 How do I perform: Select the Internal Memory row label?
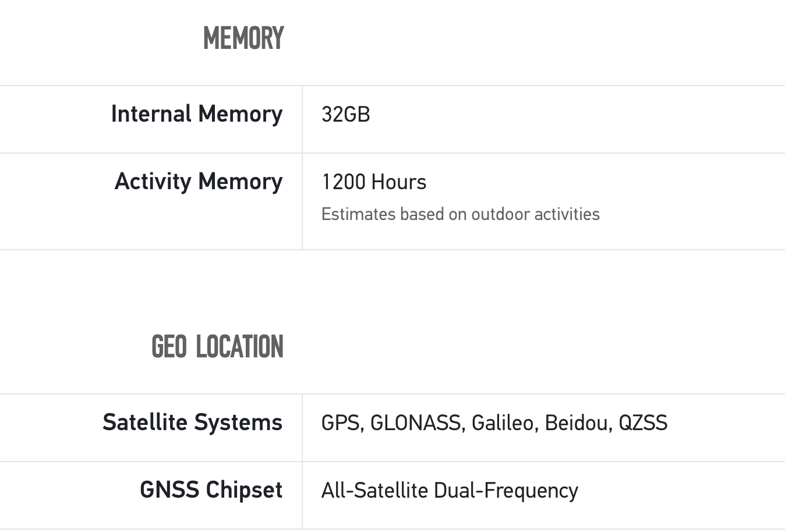pos(197,114)
